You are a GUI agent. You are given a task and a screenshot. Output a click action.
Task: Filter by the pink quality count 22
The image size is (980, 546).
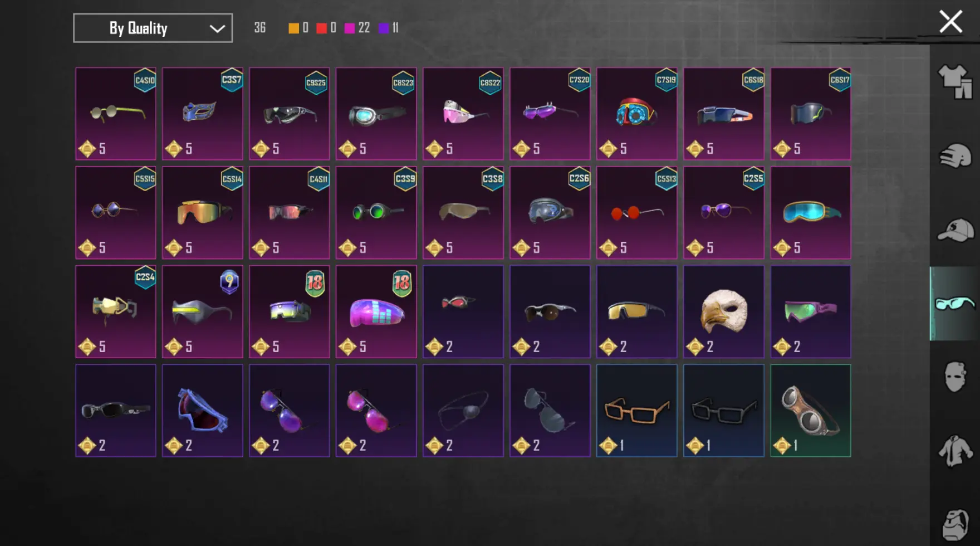coord(357,28)
